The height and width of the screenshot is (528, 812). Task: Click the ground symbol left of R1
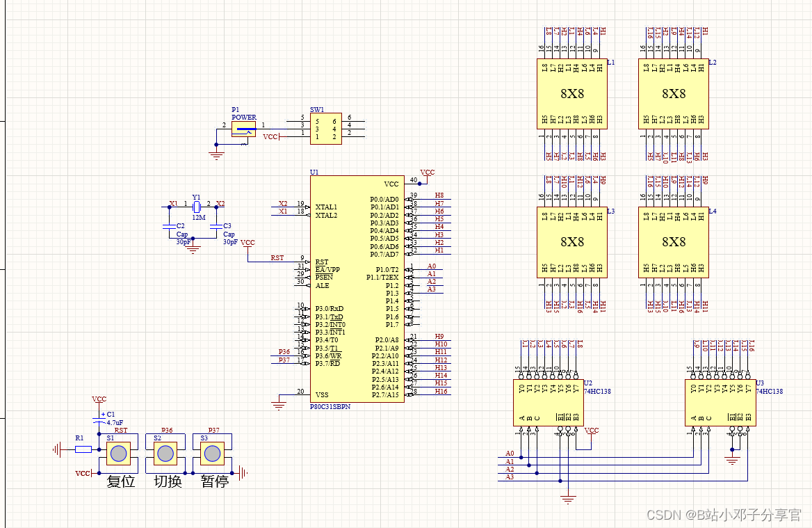pyautogui.click(x=56, y=449)
